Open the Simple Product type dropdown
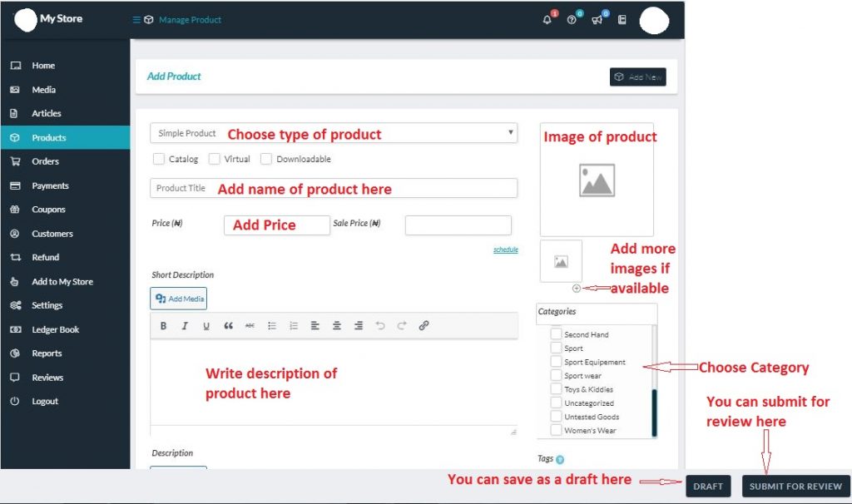This screenshot has width=852, height=504. tap(334, 133)
